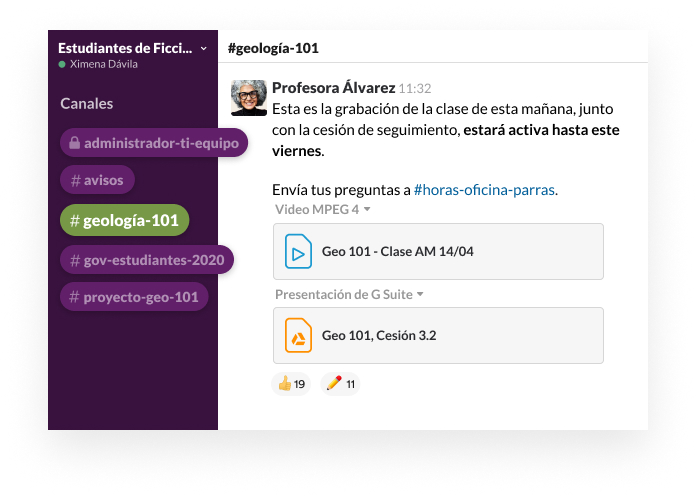696x496 pixels.
Task: Click the lock icon on administrador-ti-equipo
Action: pyautogui.click(x=73, y=143)
